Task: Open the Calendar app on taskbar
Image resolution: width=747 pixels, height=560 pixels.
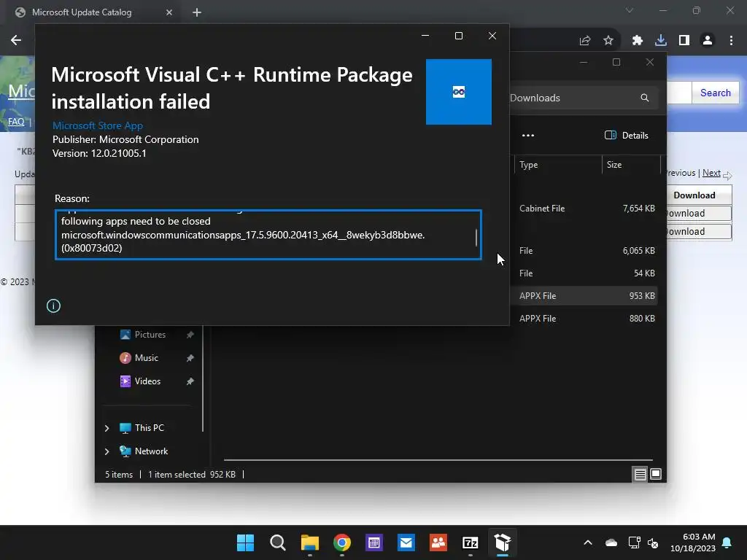Action: 374,542
